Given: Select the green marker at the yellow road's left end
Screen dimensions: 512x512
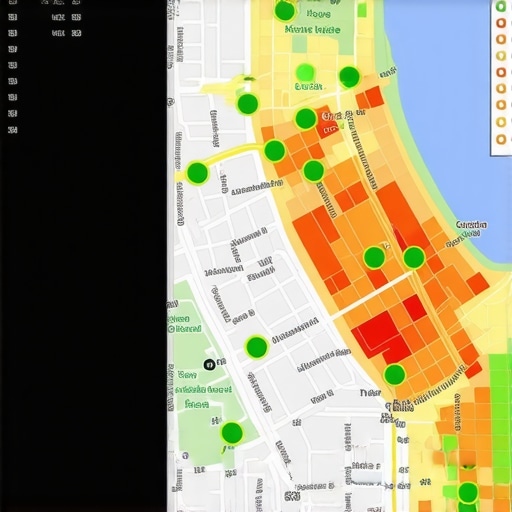Looking at the screenshot, I should click(x=198, y=173).
